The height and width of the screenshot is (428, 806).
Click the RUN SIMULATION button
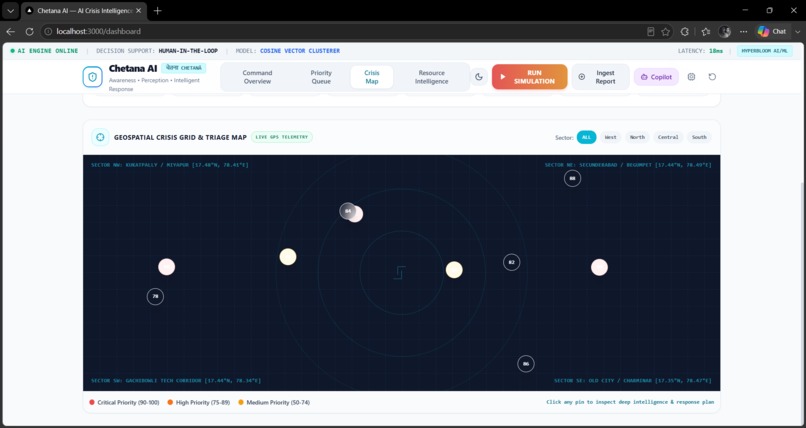[x=529, y=77]
